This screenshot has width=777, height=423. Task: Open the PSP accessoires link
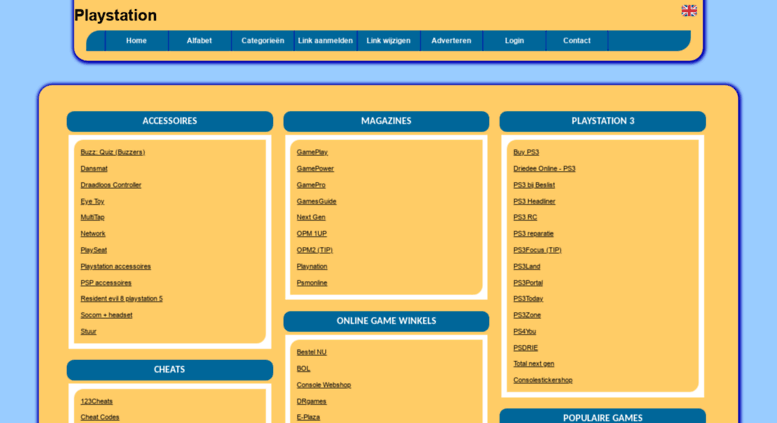click(x=106, y=282)
